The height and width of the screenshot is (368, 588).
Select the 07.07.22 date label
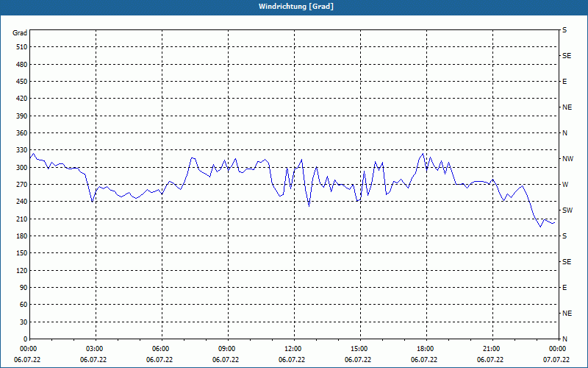point(556,360)
